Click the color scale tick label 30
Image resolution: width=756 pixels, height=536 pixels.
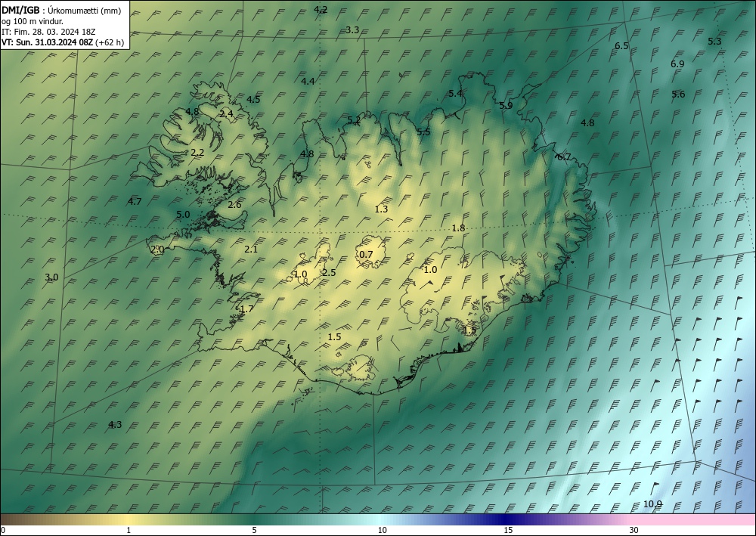[634, 530]
